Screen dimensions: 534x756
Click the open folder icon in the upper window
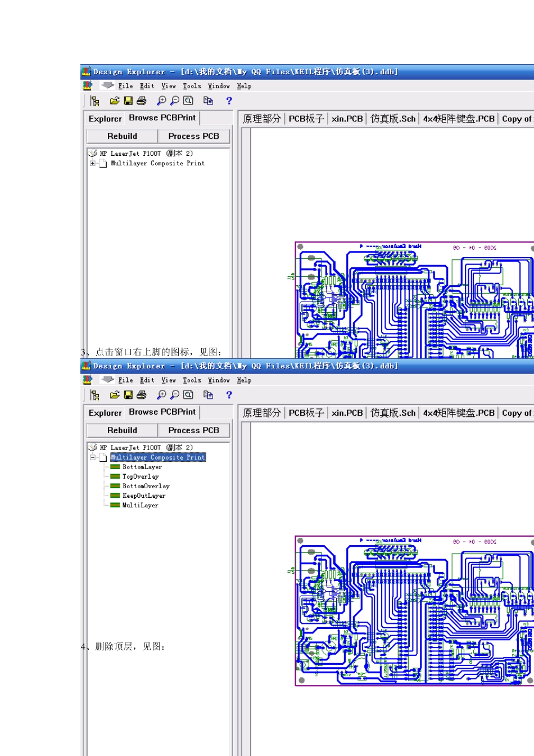(x=115, y=101)
